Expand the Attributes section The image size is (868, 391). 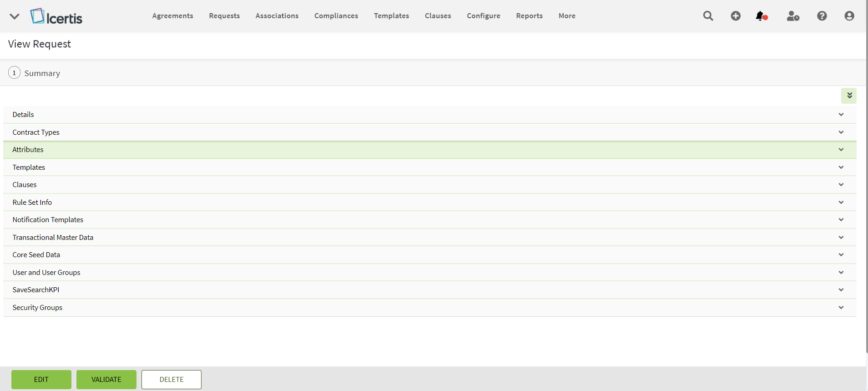click(841, 150)
